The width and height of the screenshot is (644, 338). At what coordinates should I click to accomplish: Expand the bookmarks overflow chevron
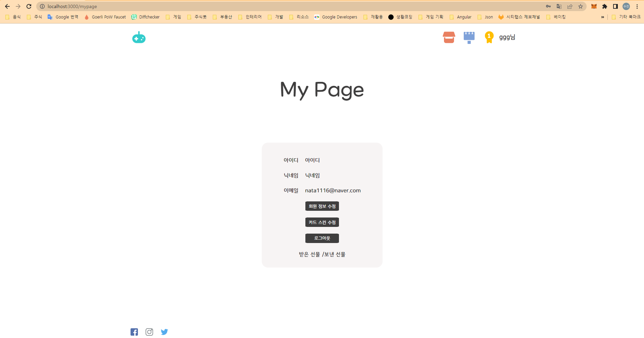(x=602, y=17)
